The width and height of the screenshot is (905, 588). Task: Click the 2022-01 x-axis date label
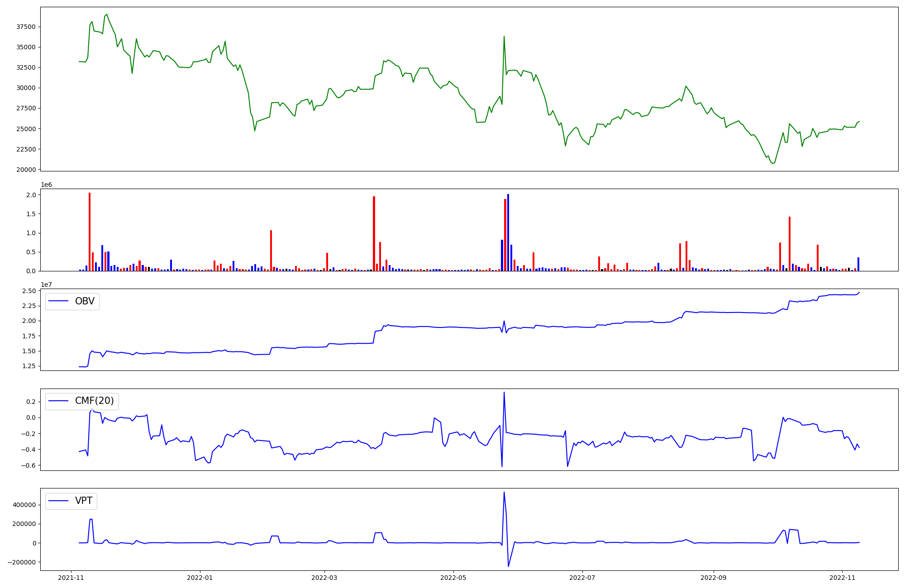pos(200,578)
